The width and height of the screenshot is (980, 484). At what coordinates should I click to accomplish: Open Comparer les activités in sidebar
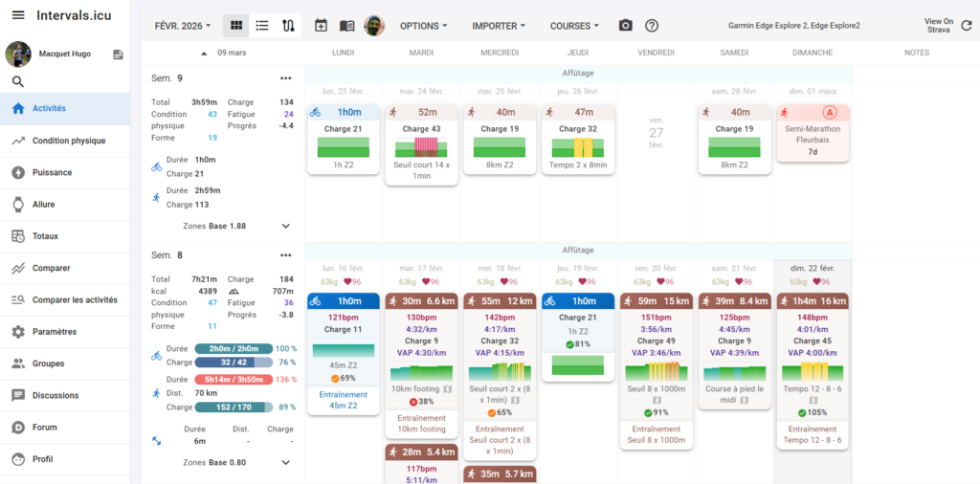75,299
